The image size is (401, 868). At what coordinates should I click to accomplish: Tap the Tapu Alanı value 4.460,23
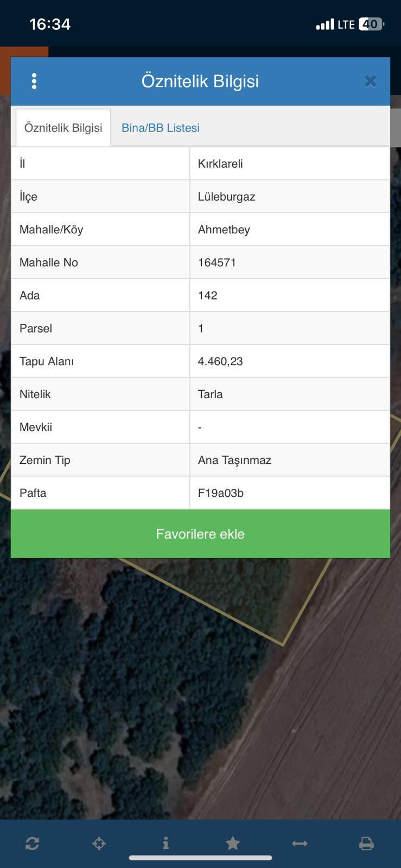point(220,361)
